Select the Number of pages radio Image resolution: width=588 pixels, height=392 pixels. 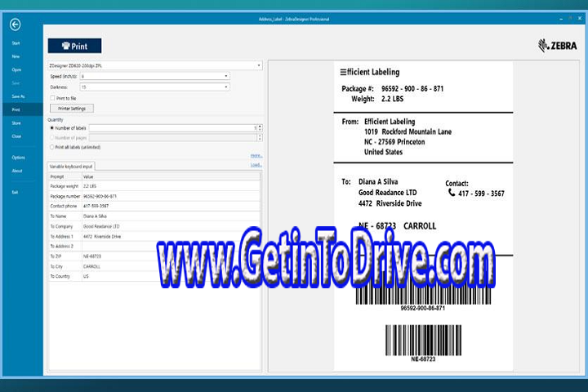click(52, 138)
